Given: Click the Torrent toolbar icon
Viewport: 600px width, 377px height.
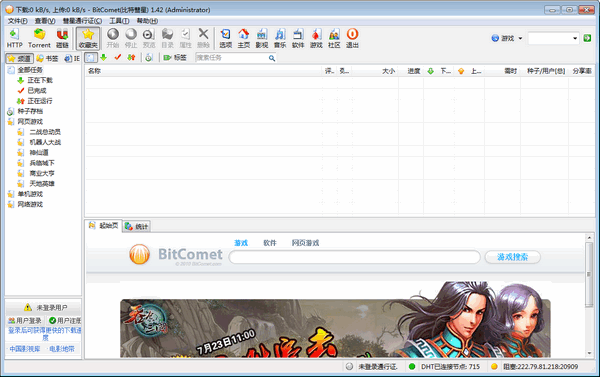Looking at the screenshot, I should (x=39, y=38).
